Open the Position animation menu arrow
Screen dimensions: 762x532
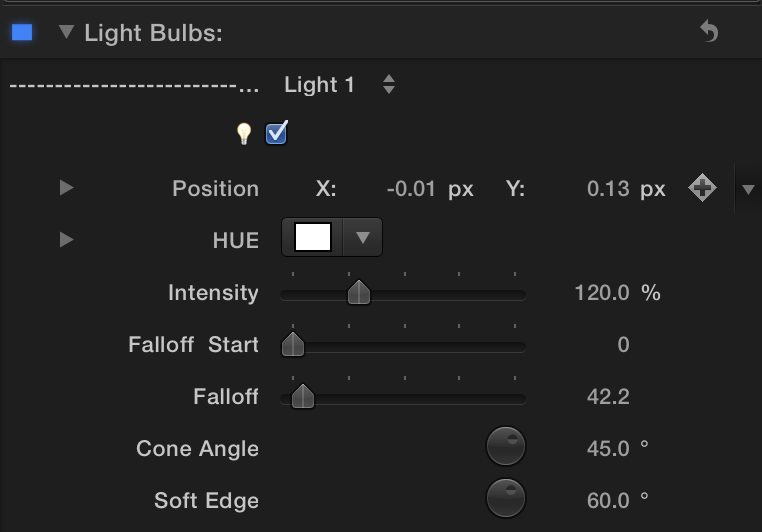pos(748,189)
